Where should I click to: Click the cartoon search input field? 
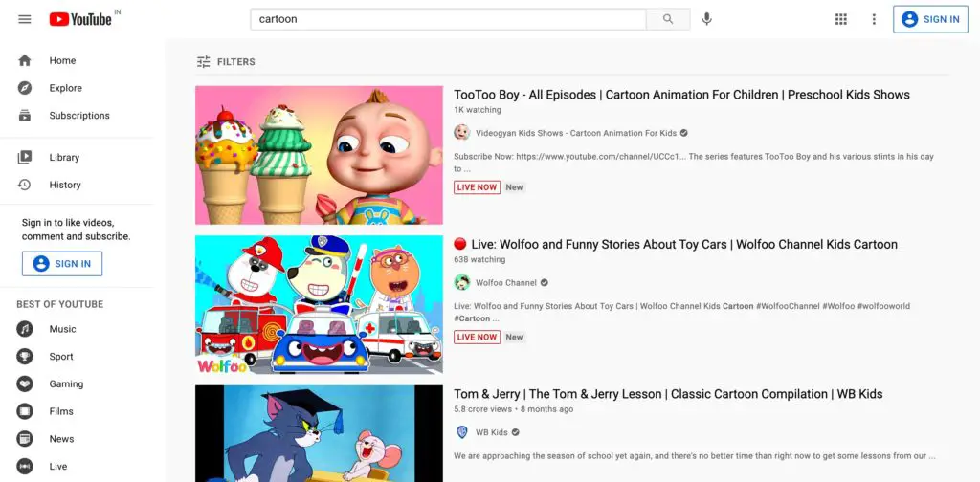point(448,19)
